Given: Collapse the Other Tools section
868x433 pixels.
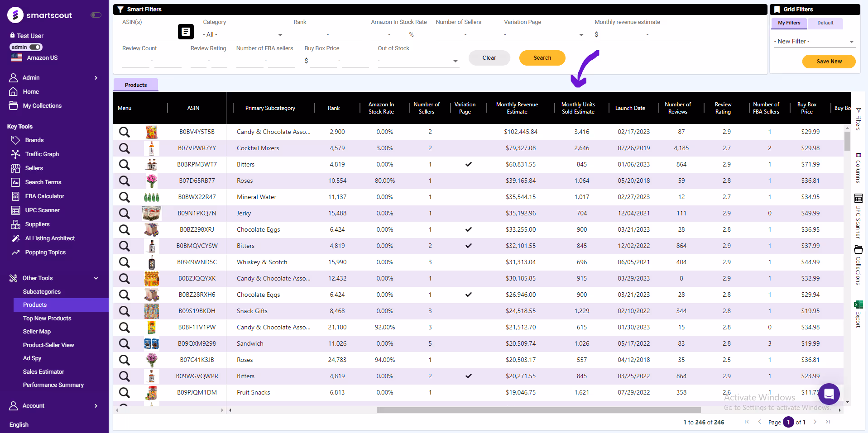Looking at the screenshot, I should pos(54,278).
